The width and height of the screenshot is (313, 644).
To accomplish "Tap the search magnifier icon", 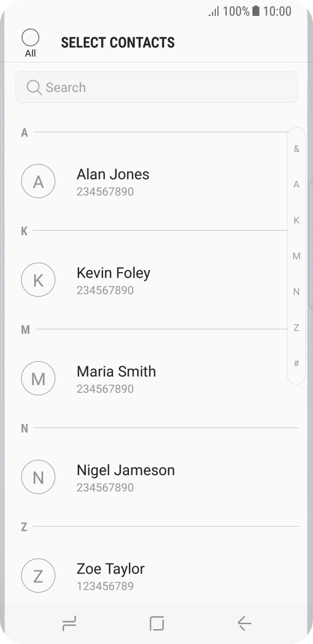I will point(34,87).
